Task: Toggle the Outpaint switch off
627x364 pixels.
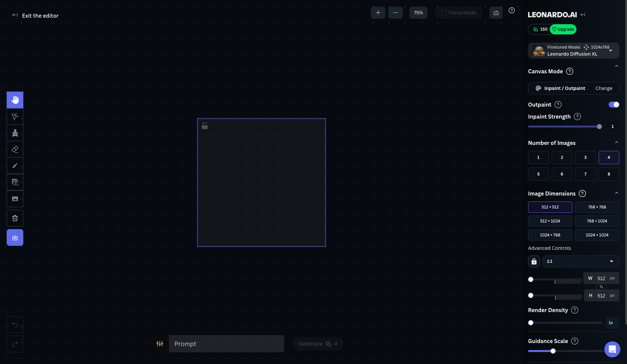Action: pos(614,105)
